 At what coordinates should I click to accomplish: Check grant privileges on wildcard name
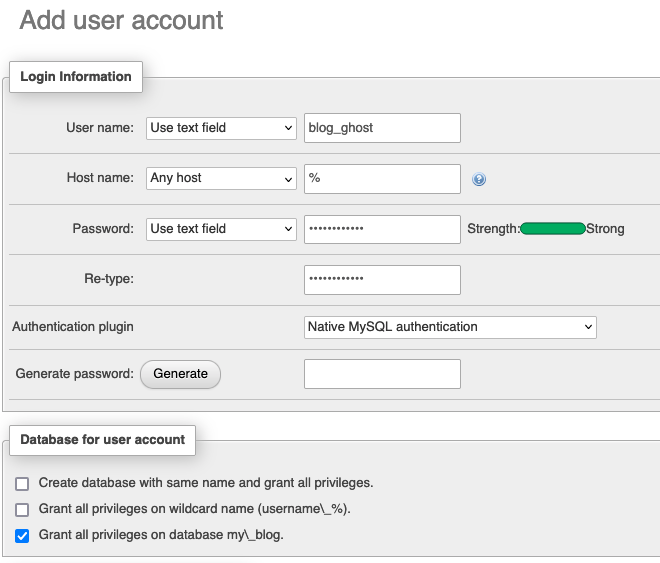point(23,509)
